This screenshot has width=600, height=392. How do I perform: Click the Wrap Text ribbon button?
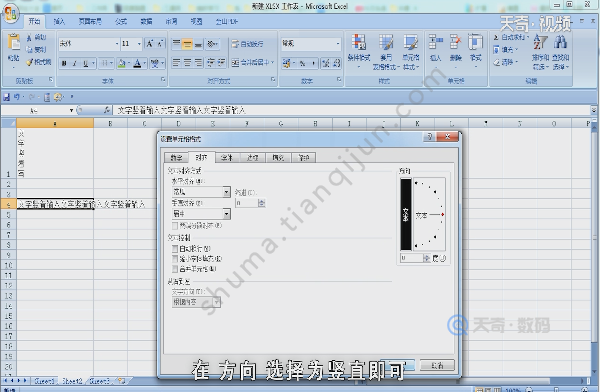(x=248, y=44)
